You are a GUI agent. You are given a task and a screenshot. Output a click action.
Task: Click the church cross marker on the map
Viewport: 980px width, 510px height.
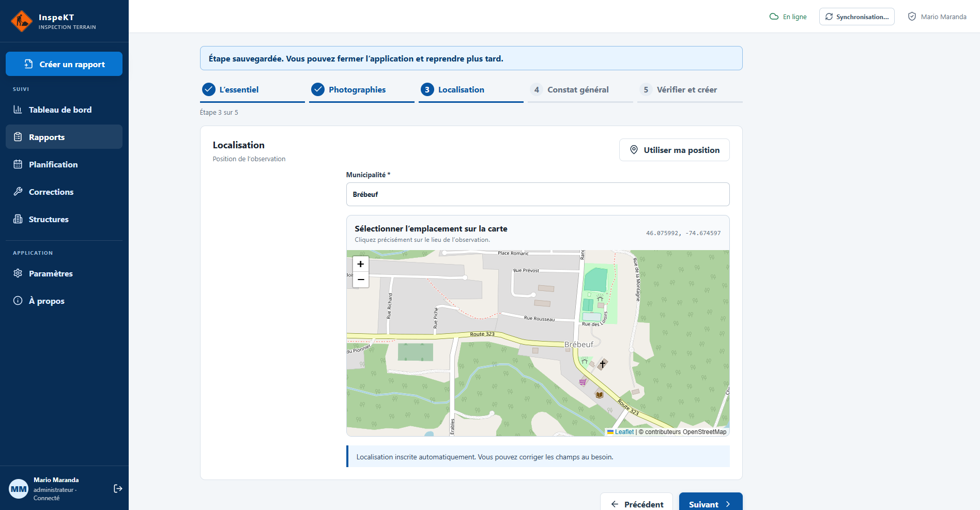603,364
